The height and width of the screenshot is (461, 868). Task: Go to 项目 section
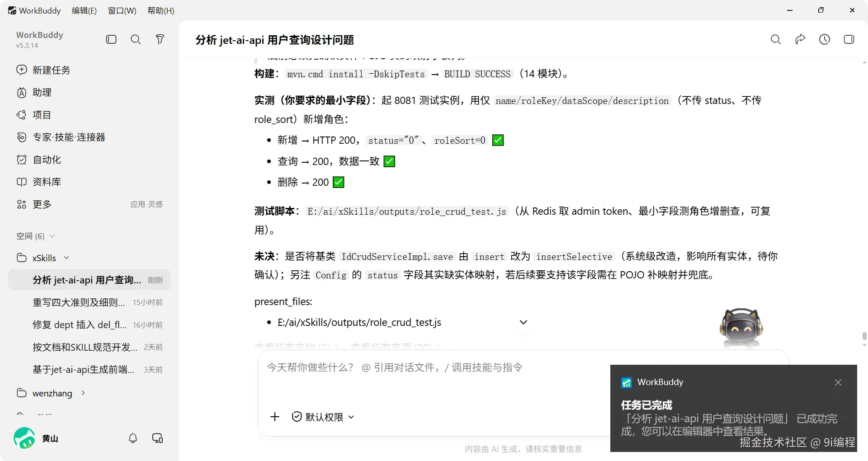90,115
